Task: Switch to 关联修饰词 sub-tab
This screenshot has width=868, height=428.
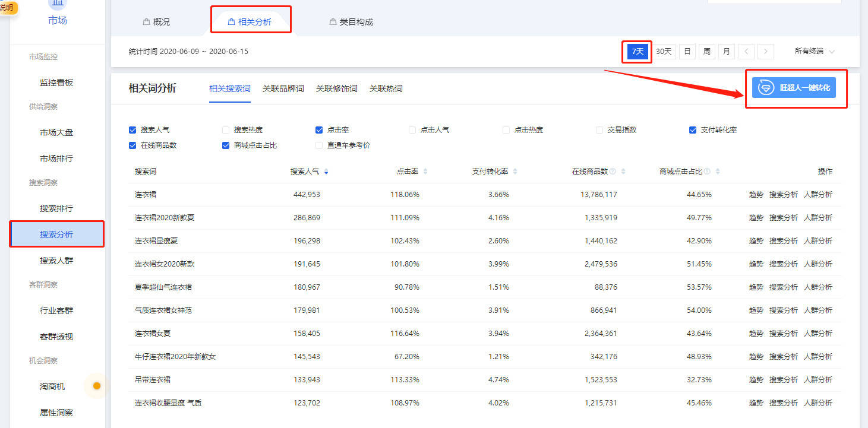Action: click(x=337, y=88)
